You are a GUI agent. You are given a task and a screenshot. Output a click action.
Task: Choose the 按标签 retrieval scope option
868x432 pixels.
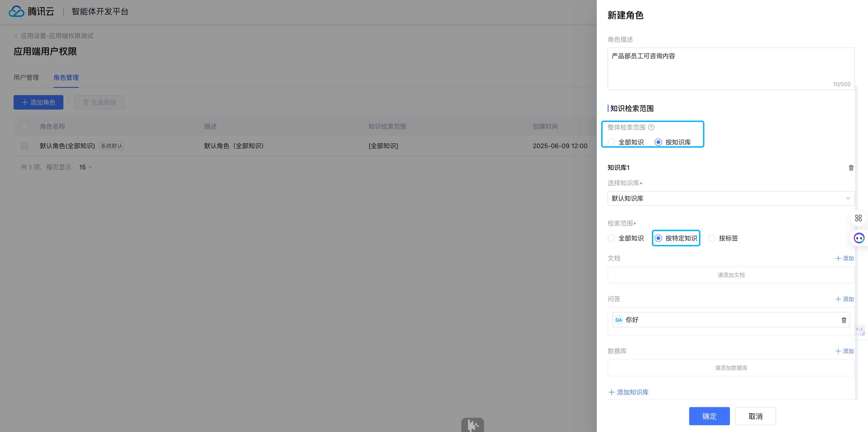click(x=712, y=238)
